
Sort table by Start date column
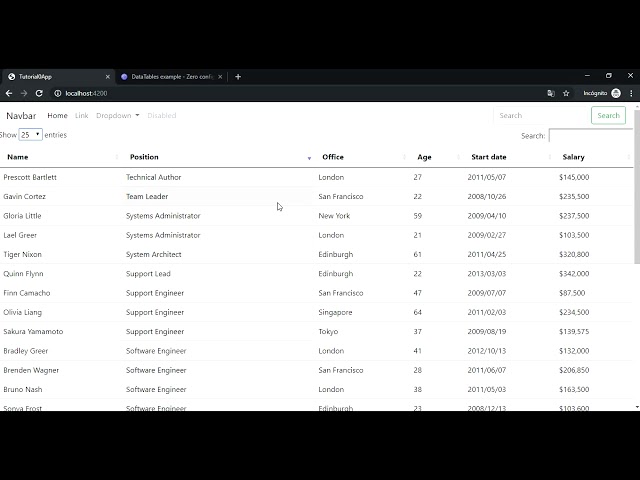[x=489, y=157]
